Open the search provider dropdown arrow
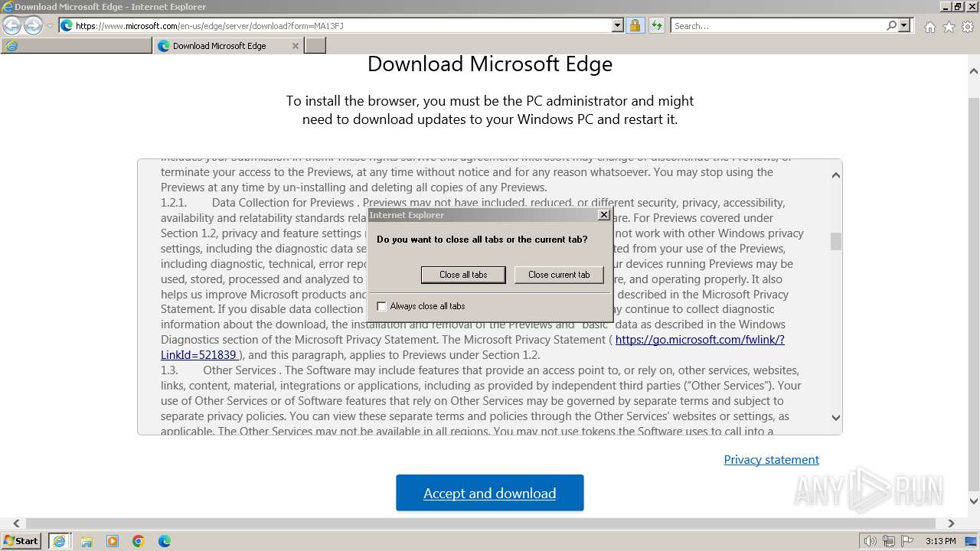The height and width of the screenshot is (551, 980). (904, 25)
